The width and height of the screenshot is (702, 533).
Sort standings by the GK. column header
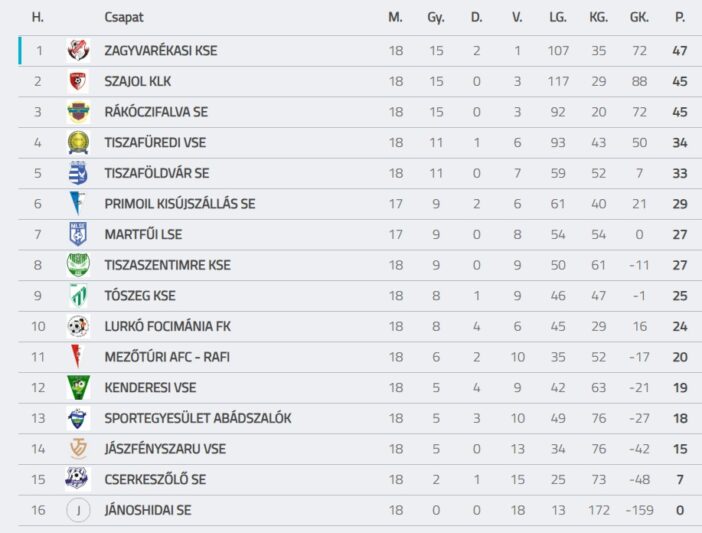[639, 17]
